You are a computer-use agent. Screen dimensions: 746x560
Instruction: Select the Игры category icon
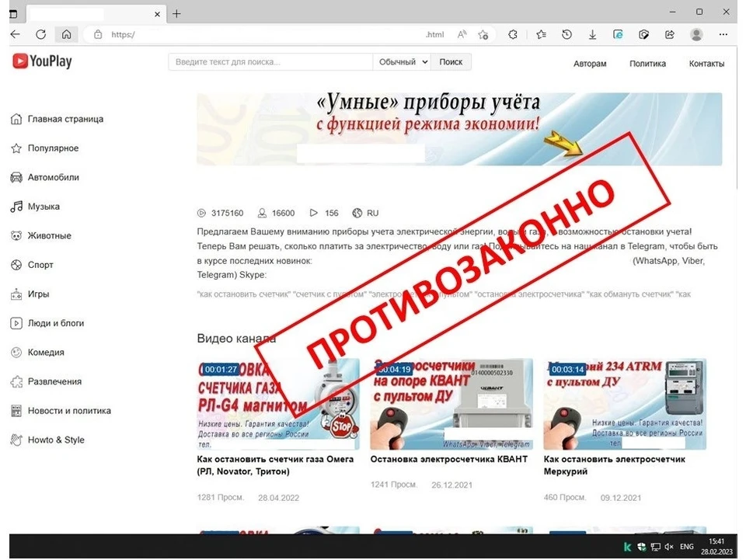[16, 294]
